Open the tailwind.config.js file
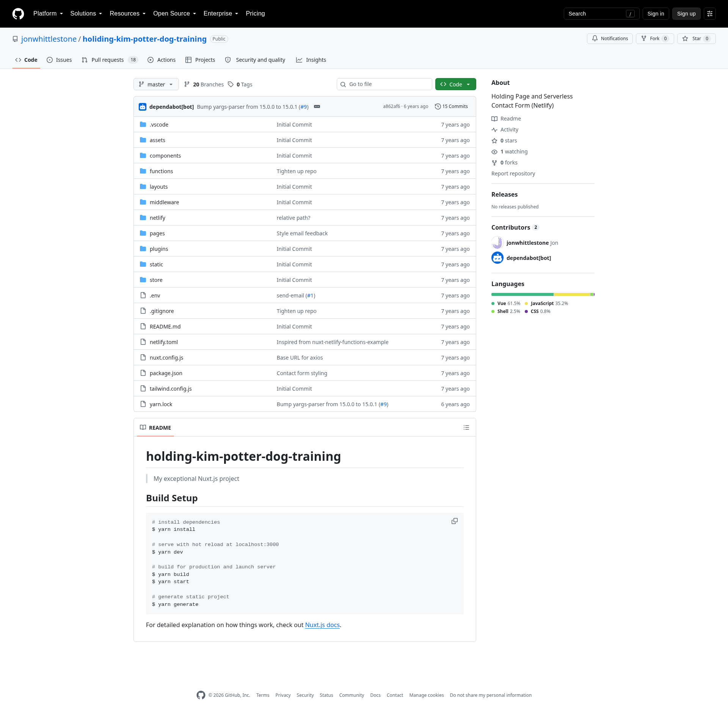Image resolution: width=728 pixels, height=715 pixels. (x=171, y=389)
